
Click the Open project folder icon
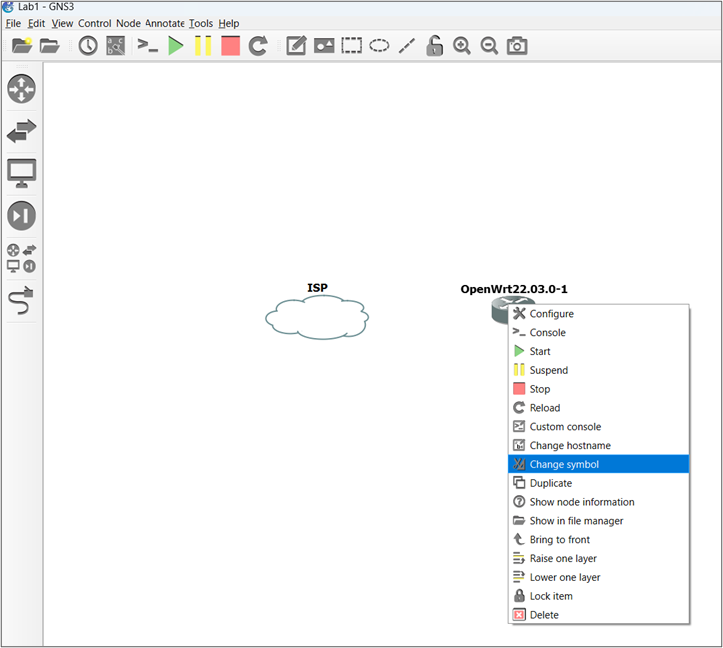click(49, 46)
